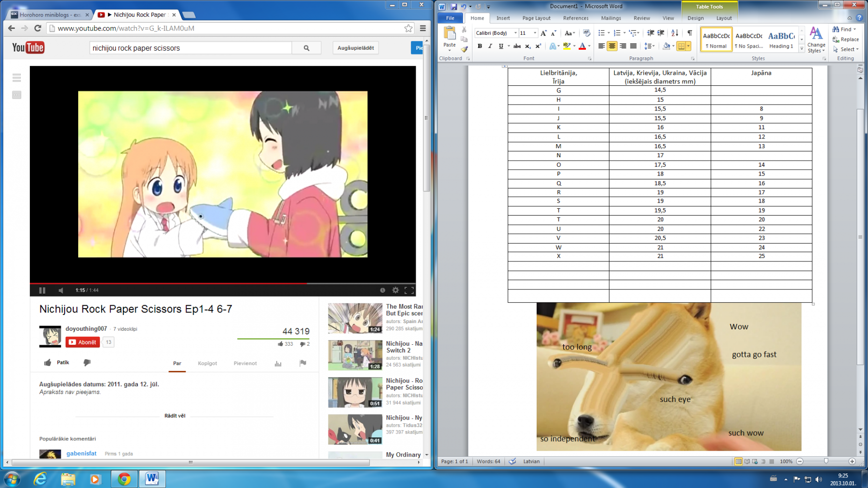Screen dimensions: 868x488
Task: Open Chrome from the taskbar
Action: (x=124, y=479)
